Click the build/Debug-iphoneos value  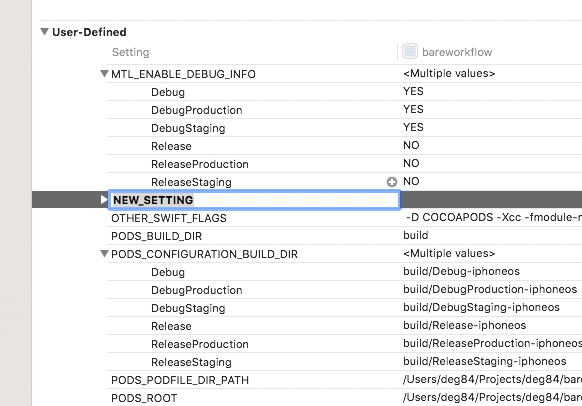[461, 271]
